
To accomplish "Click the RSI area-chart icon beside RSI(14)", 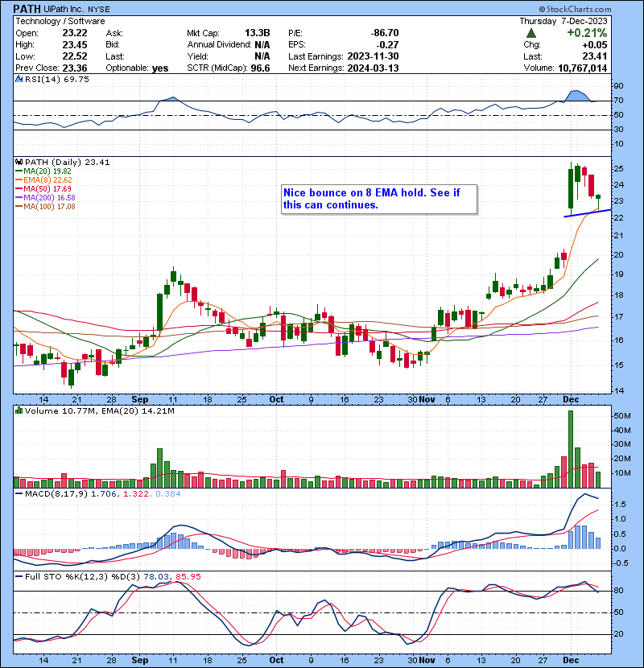I will pyautogui.click(x=19, y=79).
